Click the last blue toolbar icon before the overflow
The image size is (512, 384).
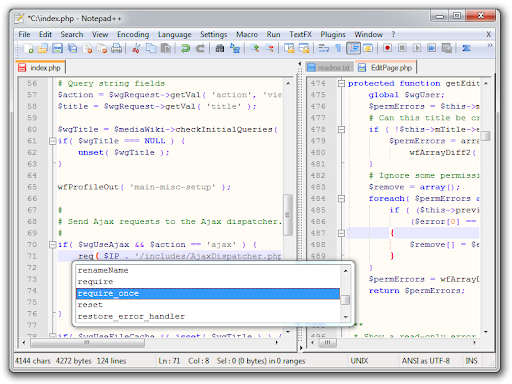coord(466,49)
